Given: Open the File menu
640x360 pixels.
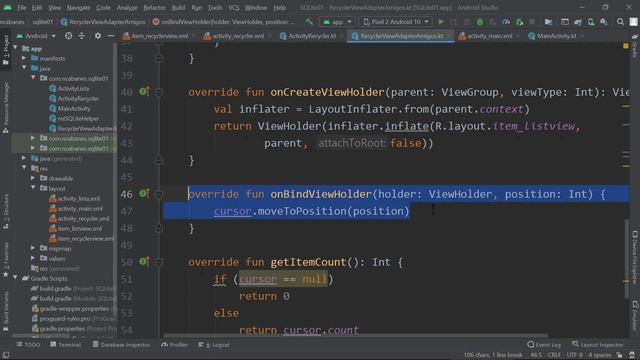Looking at the screenshot, I should pyautogui.click(x=22, y=8).
